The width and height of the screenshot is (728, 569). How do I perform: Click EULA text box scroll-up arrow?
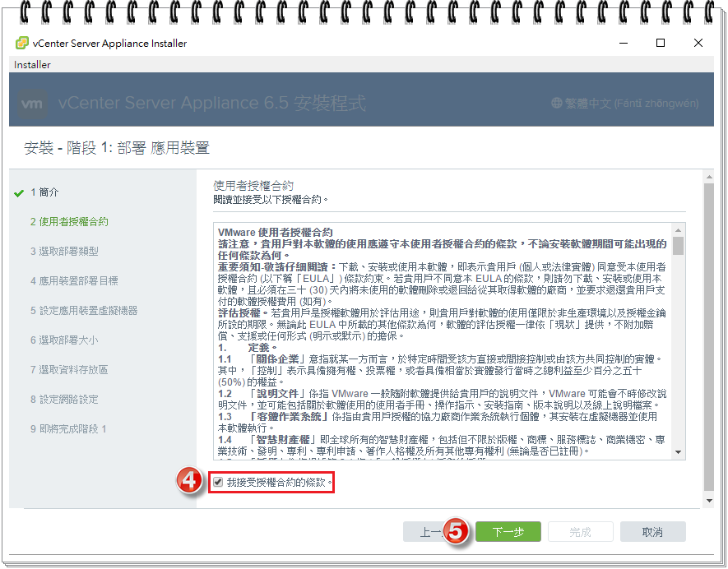(x=679, y=230)
